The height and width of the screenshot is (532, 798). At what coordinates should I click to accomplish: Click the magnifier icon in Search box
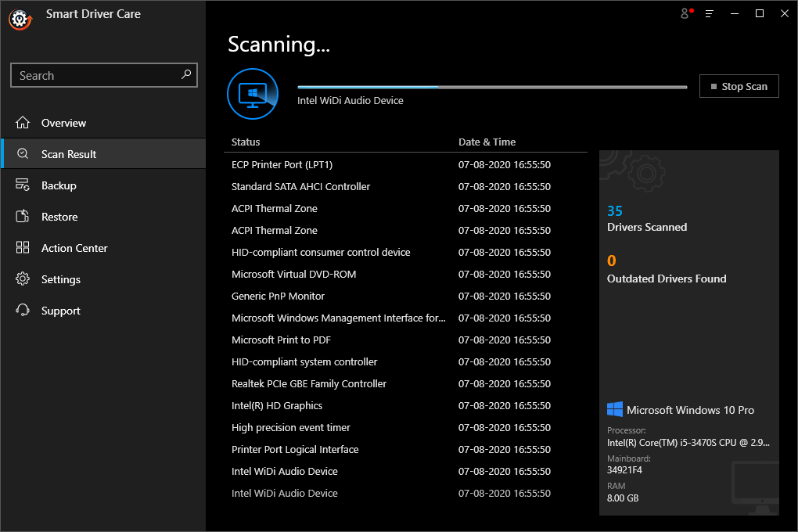(x=186, y=75)
